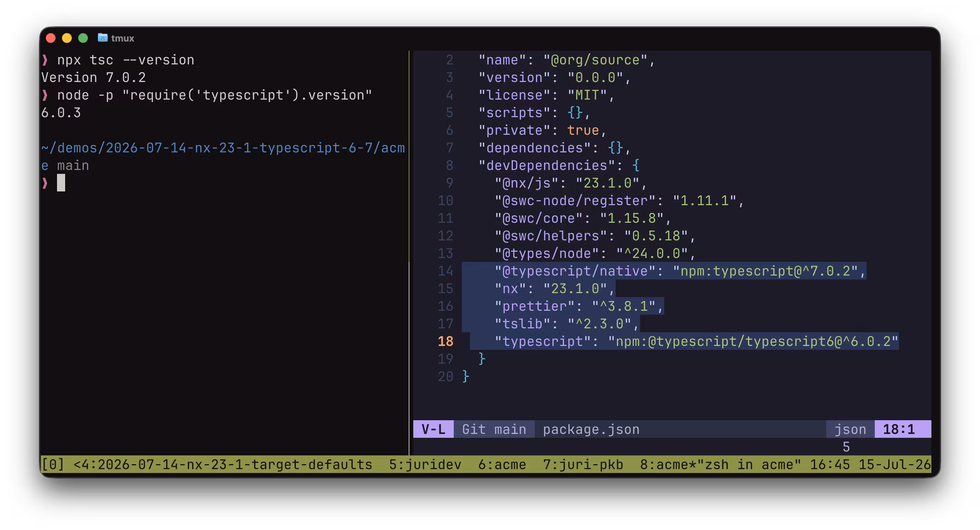Click the "@swc/helpers": "0.5.18" entry
The height and width of the screenshot is (530, 980).
(x=595, y=236)
